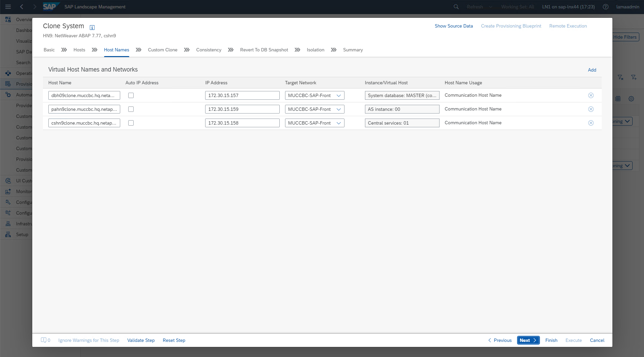
Task: Open the hamburger navigation menu
Action: coord(8,7)
